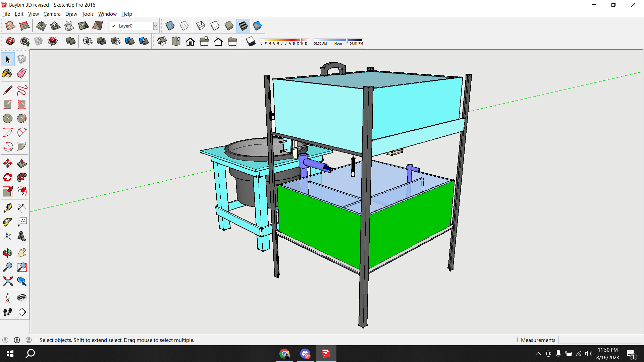Open the Camera menu
644x362 pixels.
[x=52, y=14]
